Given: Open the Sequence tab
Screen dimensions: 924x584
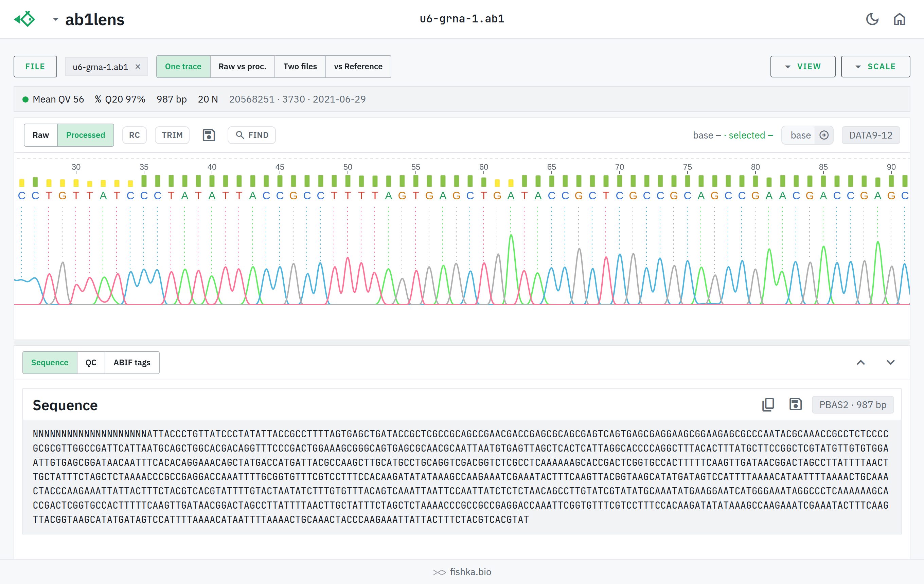Looking at the screenshot, I should coord(50,362).
